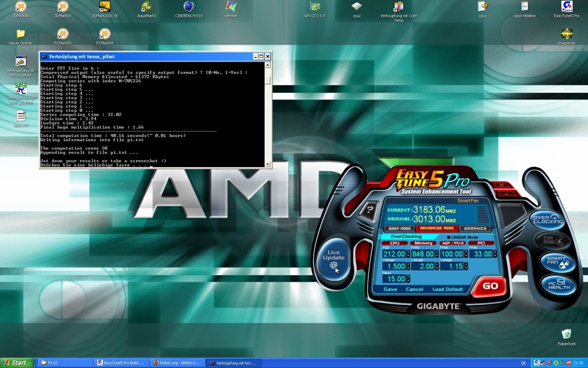This screenshot has width=588, height=368.
Task: Click the CPU category header
Action: tap(395, 243)
